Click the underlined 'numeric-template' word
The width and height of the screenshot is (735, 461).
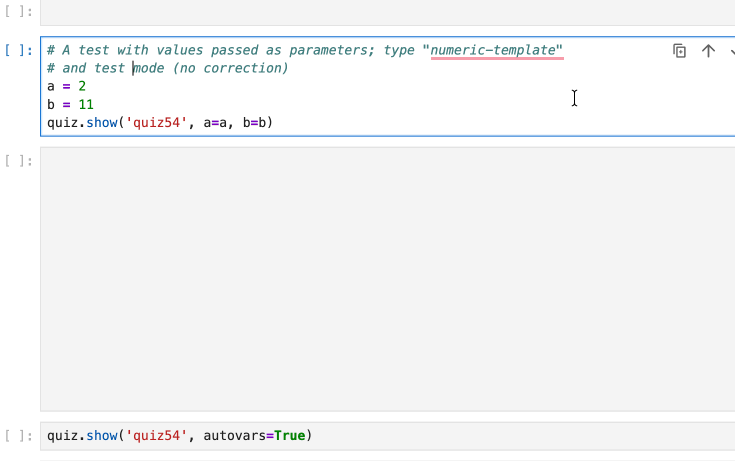click(496, 50)
